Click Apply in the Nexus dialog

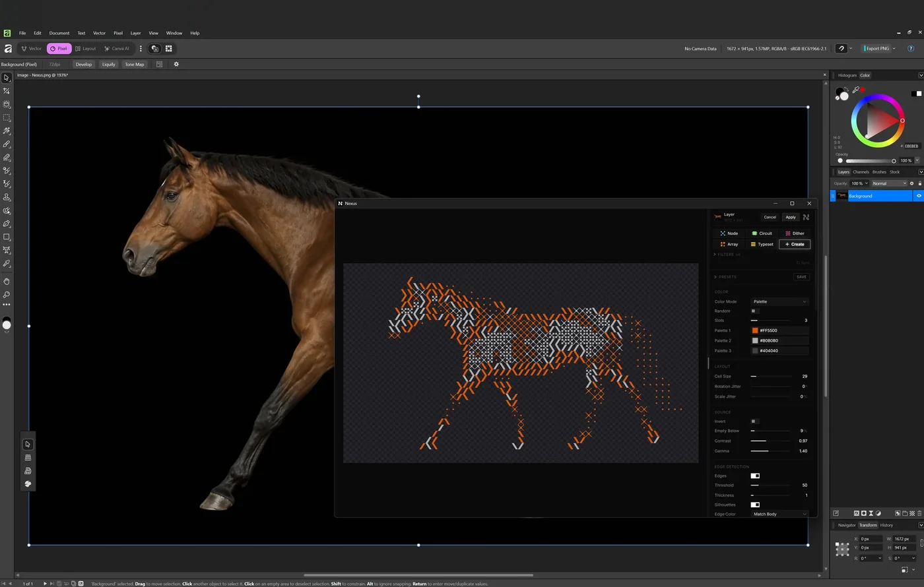click(791, 217)
